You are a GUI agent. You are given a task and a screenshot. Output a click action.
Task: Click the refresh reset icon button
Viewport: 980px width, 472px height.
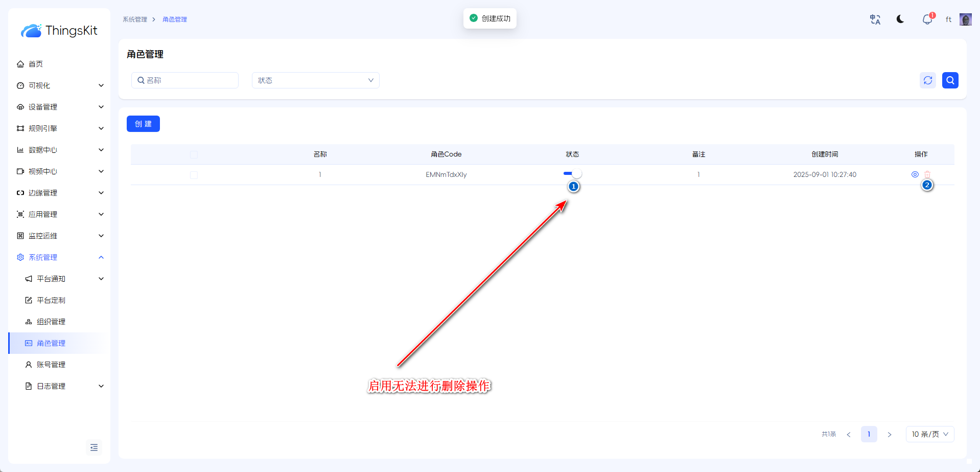tap(927, 80)
